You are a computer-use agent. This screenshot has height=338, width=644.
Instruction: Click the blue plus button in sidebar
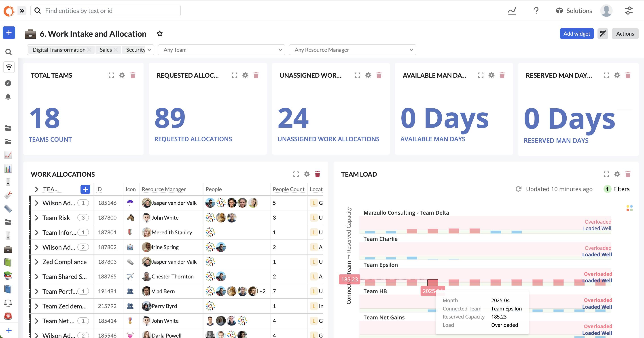pyautogui.click(x=9, y=33)
